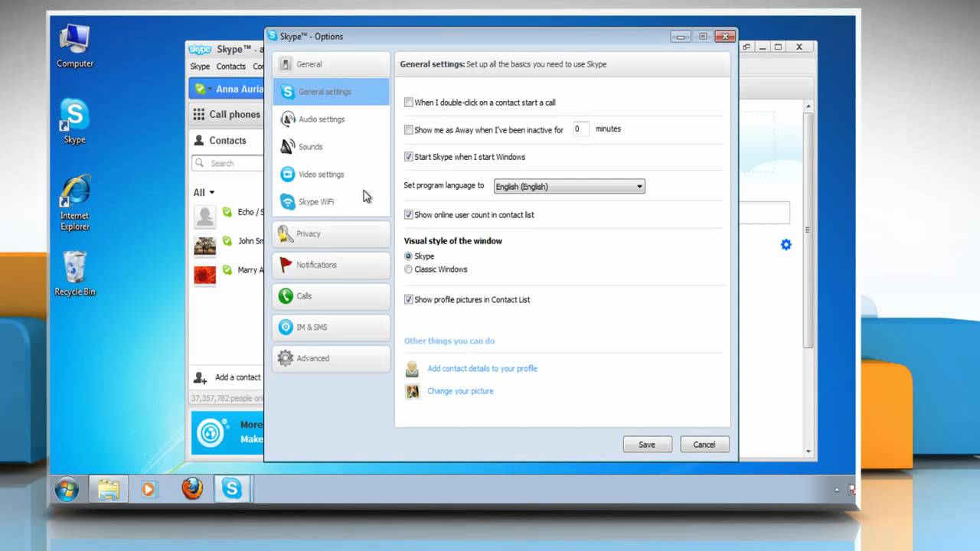980x551 pixels.
Task: Open the IM & SMS settings
Action: 312,327
